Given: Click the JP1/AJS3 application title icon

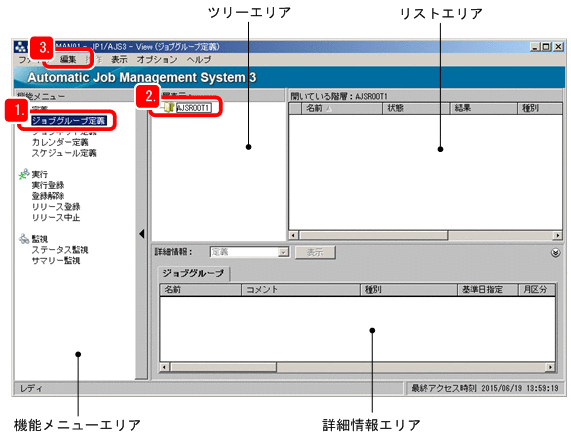Looking at the screenshot, I should tap(20, 47).
